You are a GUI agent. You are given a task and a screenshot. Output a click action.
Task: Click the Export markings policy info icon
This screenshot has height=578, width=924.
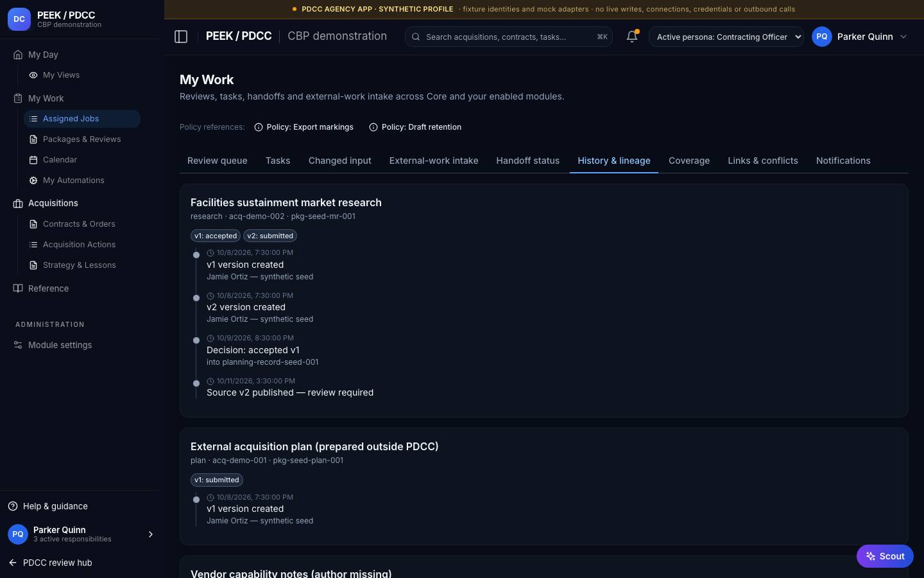click(x=259, y=127)
